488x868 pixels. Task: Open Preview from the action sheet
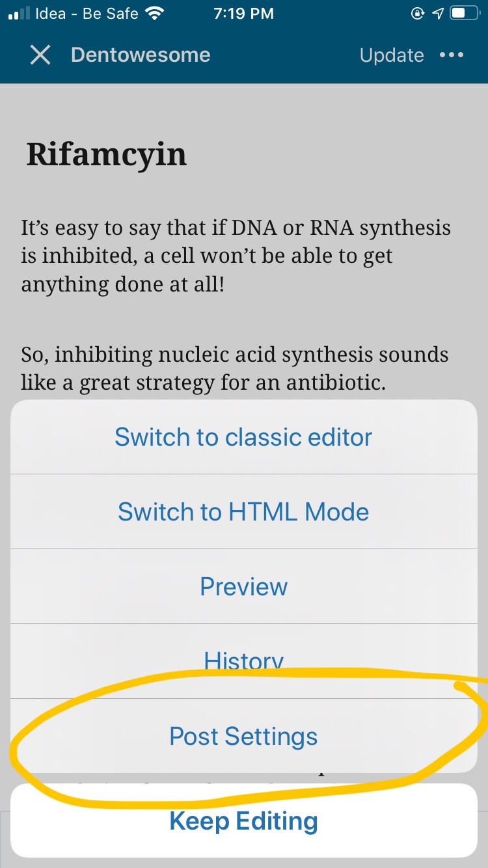pyautogui.click(x=243, y=586)
